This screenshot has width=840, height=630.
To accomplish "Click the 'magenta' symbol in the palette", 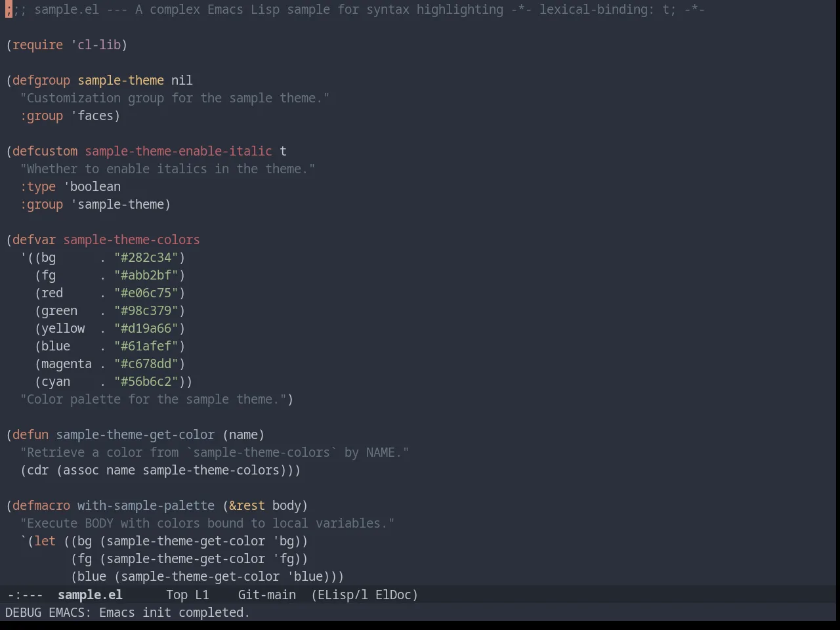I will [x=66, y=364].
